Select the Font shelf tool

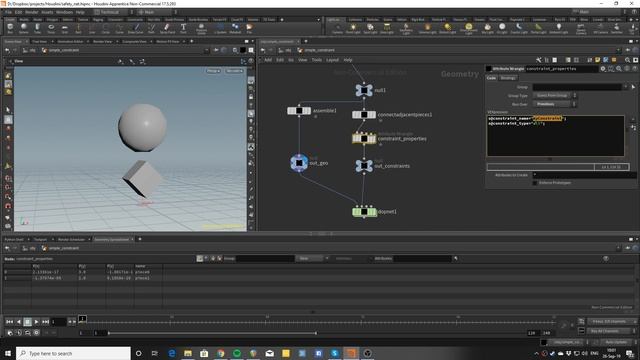coord(183,28)
